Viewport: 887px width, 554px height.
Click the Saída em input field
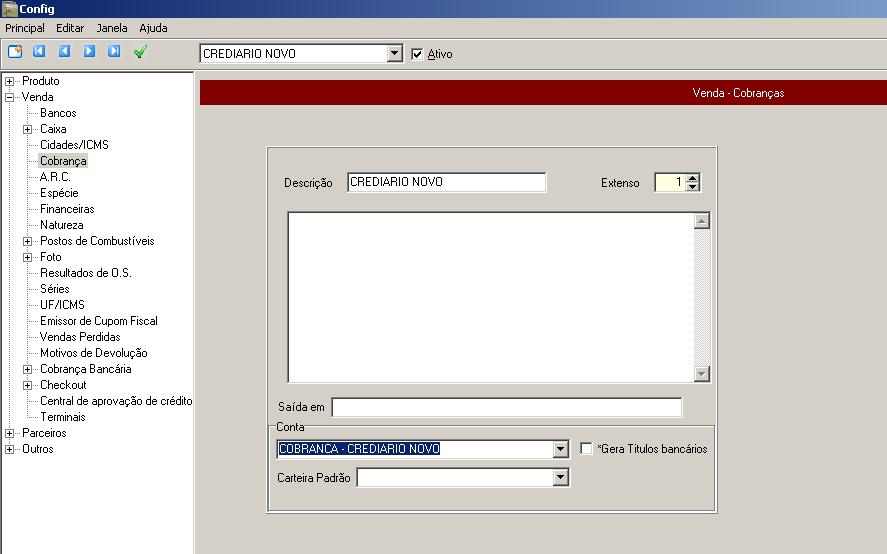(507, 407)
